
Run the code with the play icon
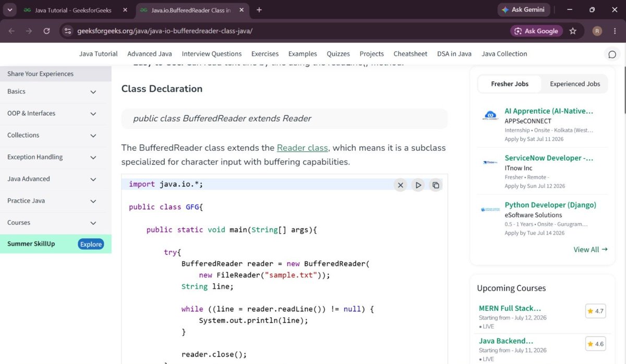pos(418,185)
